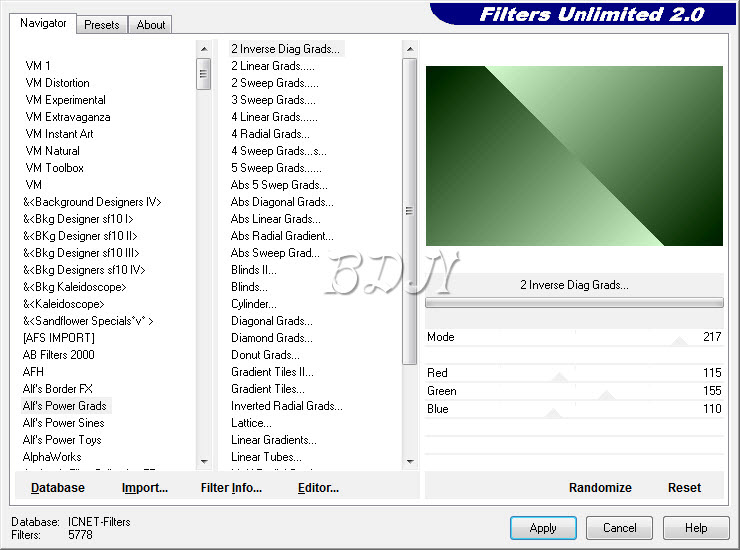Screen dimensions: 740x550
Task: Select Lattice... filter
Action: tap(251, 423)
